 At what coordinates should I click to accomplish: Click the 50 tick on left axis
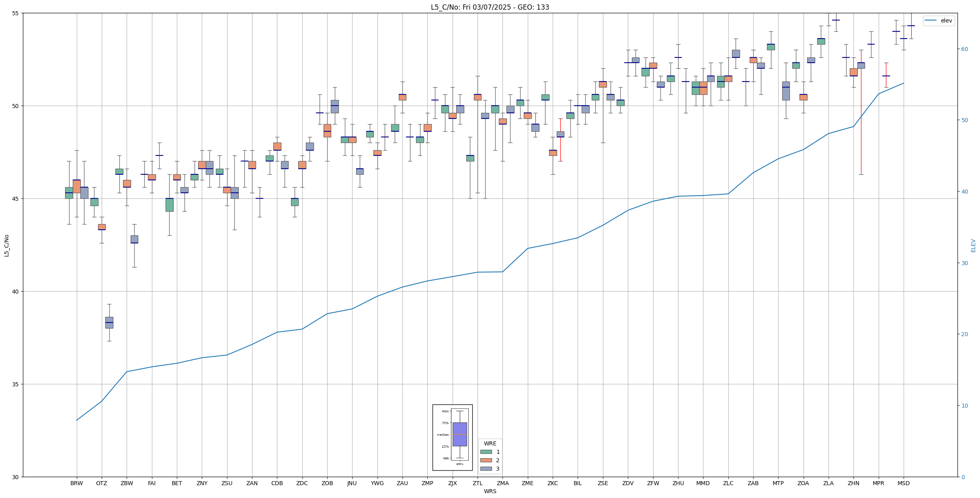tap(15, 106)
